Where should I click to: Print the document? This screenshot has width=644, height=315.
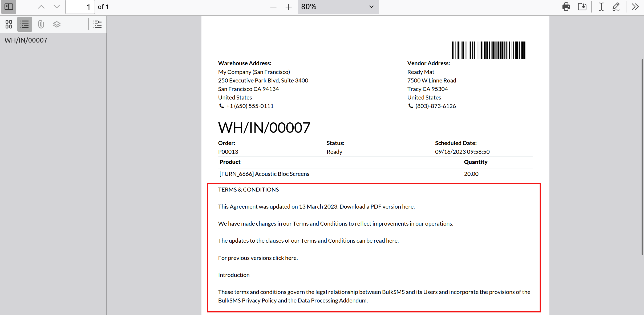click(566, 7)
